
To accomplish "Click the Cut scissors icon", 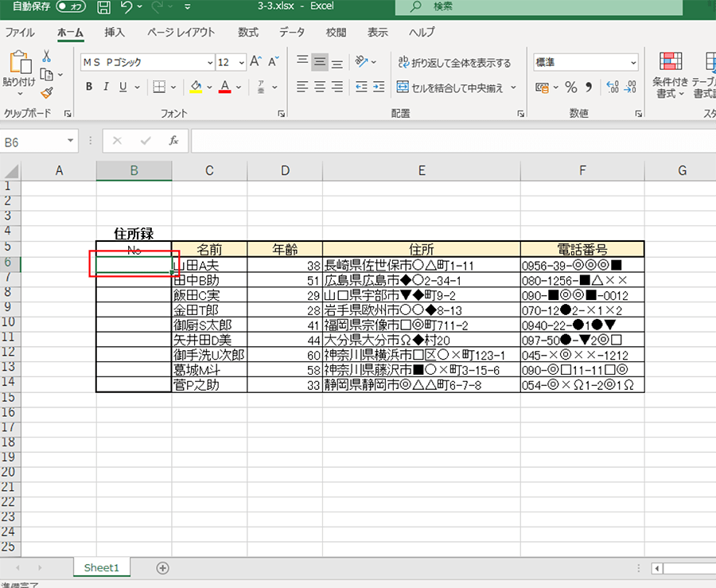I will [46, 56].
